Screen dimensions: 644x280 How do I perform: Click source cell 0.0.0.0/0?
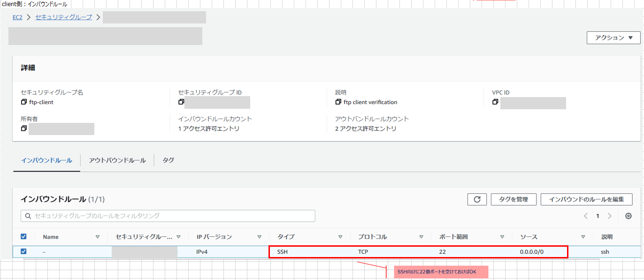532,252
